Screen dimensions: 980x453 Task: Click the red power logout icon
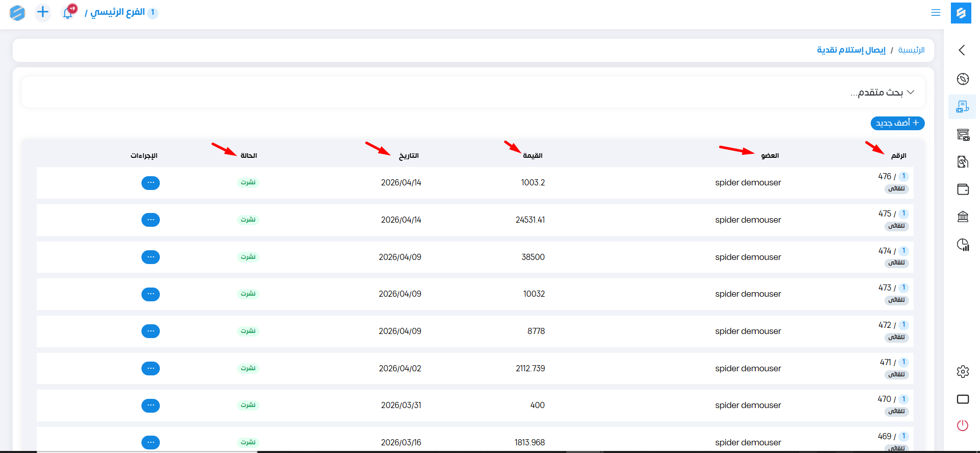coord(963,425)
